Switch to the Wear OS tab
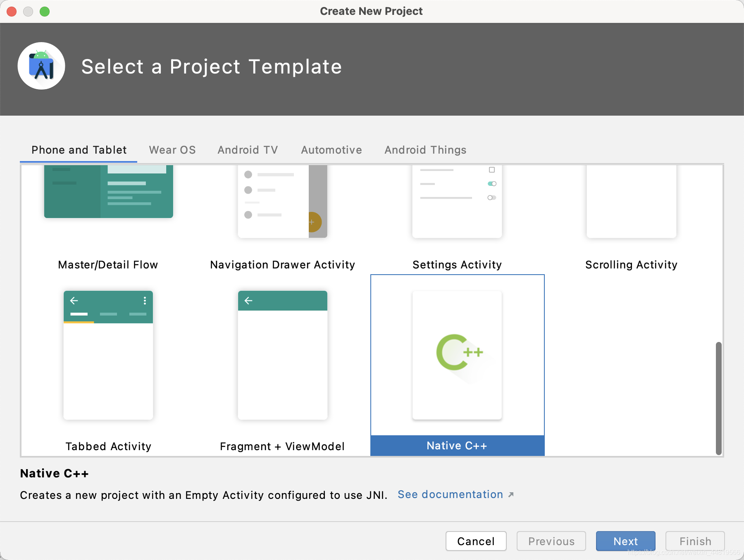 coord(172,150)
